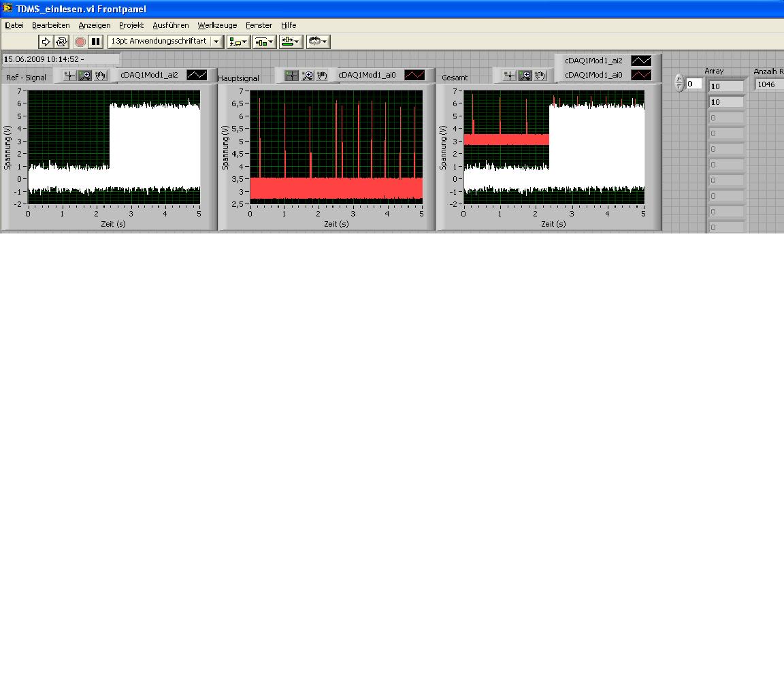
Task: Open the Projekt menu
Action: pyautogui.click(x=131, y=25)
